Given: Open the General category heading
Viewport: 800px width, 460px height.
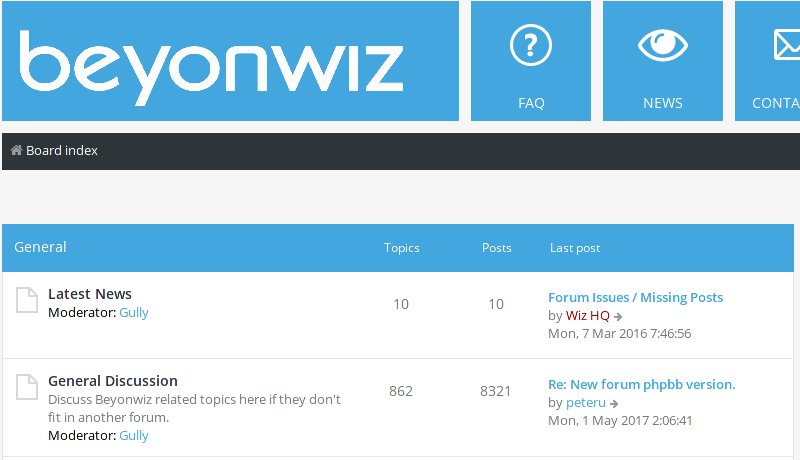Looking at the screenshot, I should coord(41,247).
